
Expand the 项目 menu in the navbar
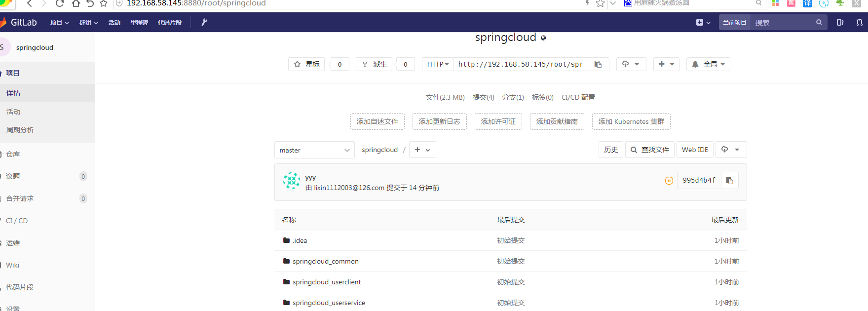(x=59, y=22)
